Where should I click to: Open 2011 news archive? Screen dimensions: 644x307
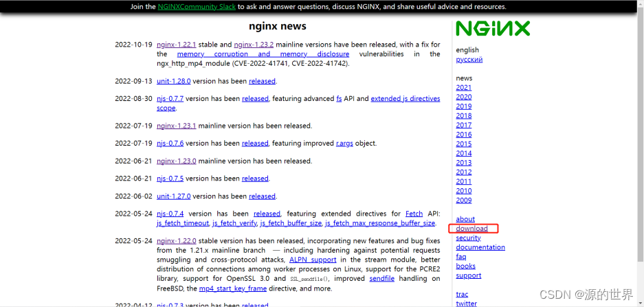point(464,182)
